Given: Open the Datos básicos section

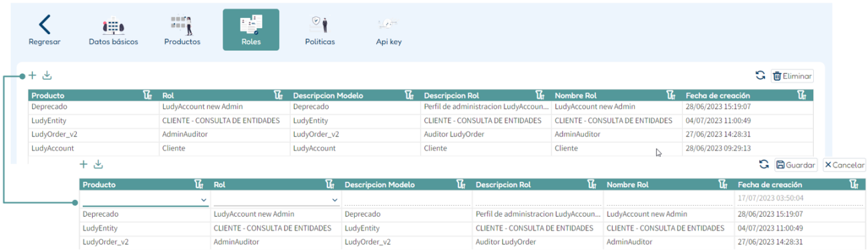Looking at the screenshot, I should [113, 30].
